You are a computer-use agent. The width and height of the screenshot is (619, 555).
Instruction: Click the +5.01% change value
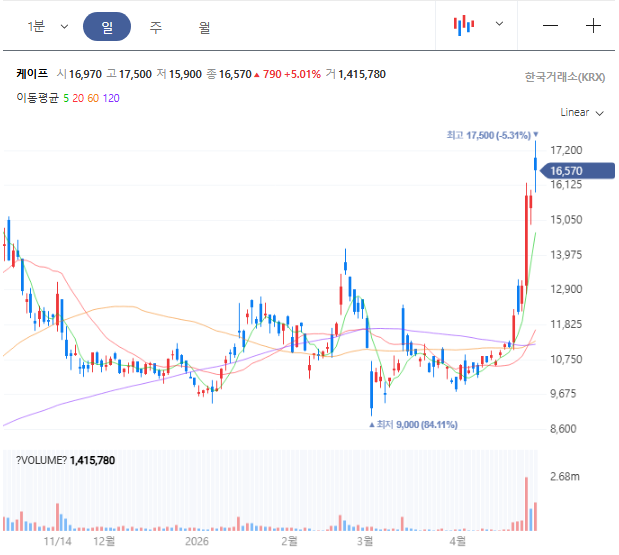[x=302, y=74]
